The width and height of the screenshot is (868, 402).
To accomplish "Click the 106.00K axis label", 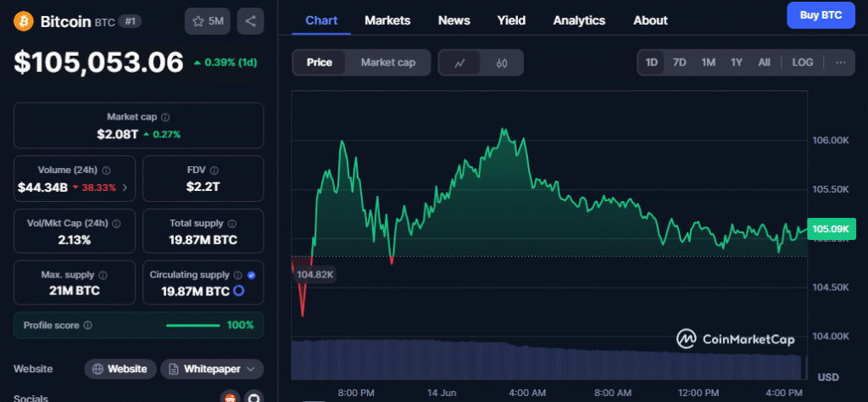I will (831, 141).
